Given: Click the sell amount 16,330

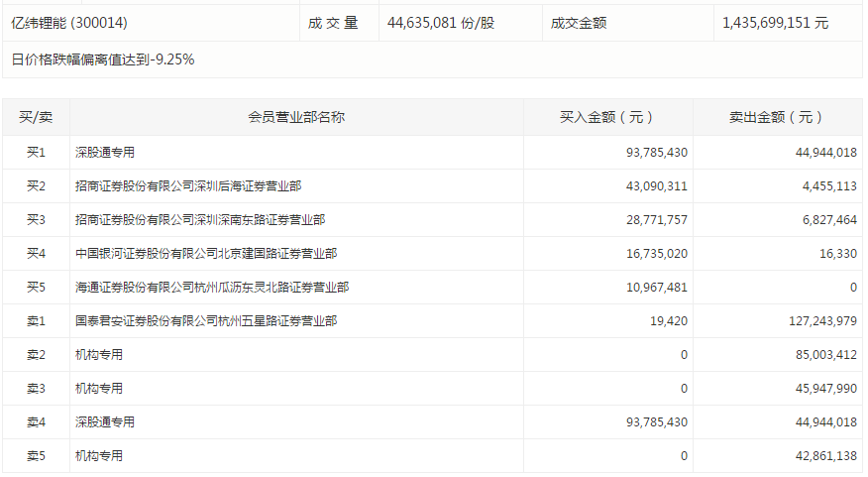Looking at the screenshot, I should click(x=838, y=254).
